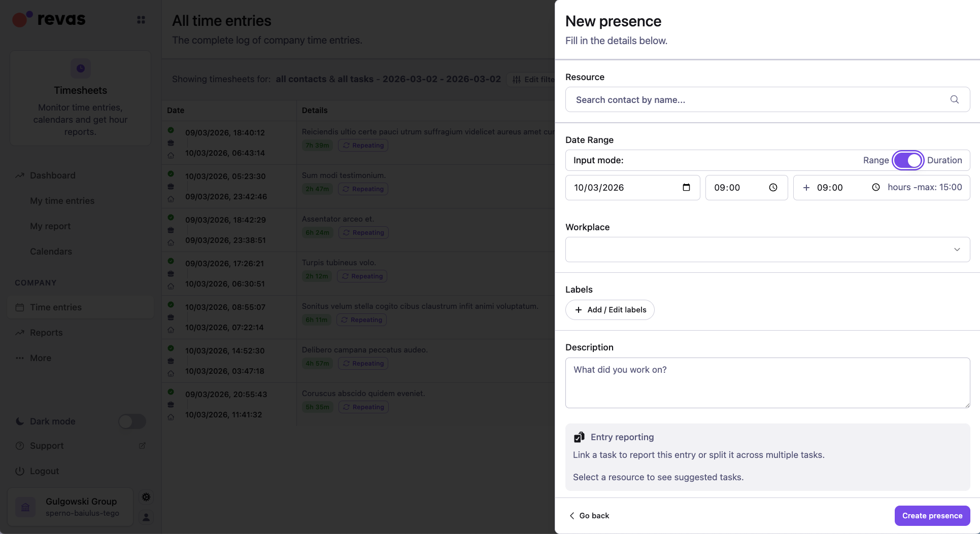Switch input mode from Duration to Range

(908, 160)
